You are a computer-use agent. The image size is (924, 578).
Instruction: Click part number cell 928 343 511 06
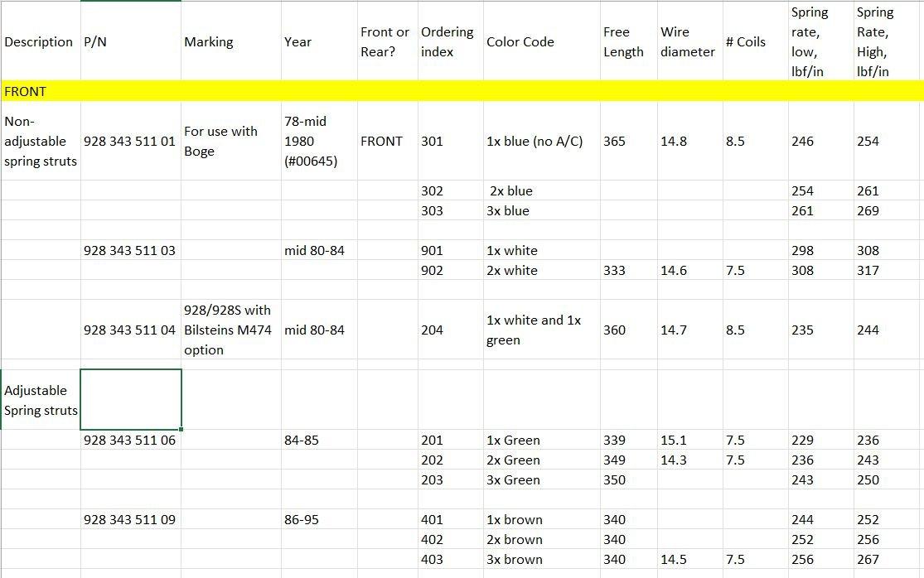coord(130,440)
